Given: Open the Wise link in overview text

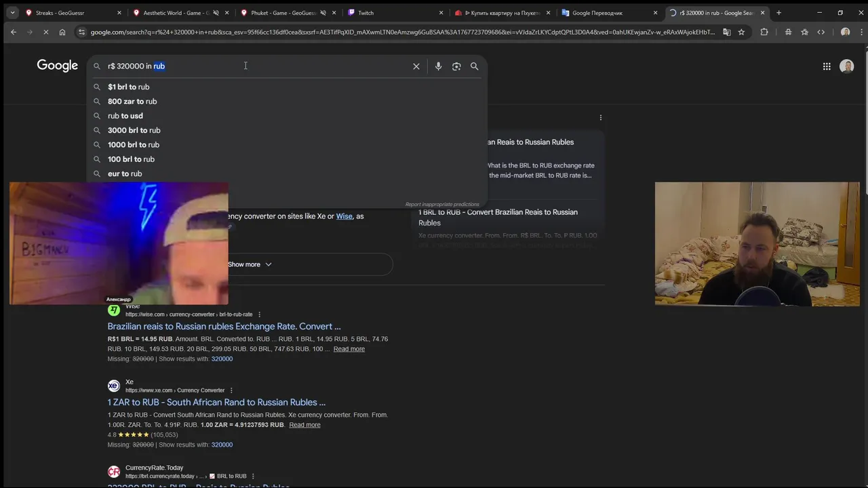Looking at the screenshot, I should pyautogui.click(x=344, y=216).
